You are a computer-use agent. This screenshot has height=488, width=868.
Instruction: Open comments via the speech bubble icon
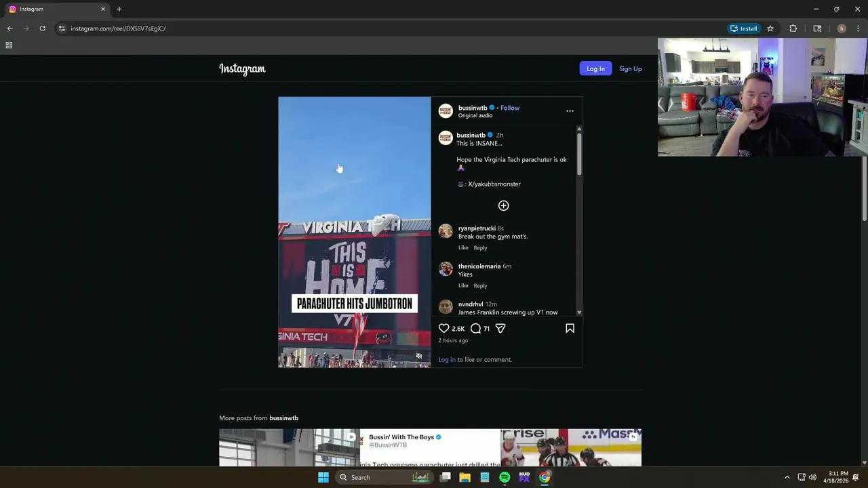click(x=476, y=328)
